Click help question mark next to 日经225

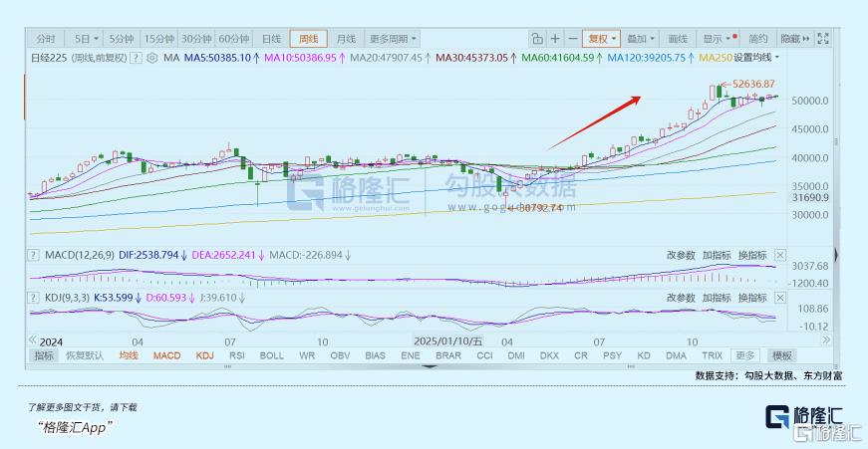pyautogui.click(x=138, y=58)
